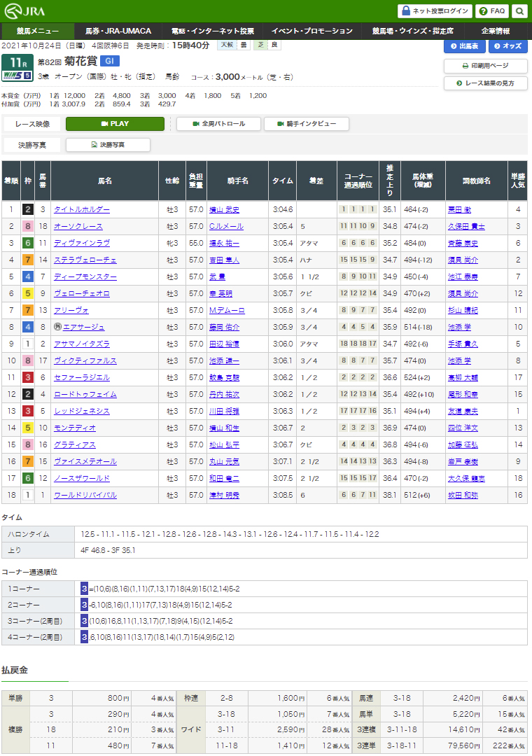
Task: Open the オッズ odds page
Action: coord(507,46)
